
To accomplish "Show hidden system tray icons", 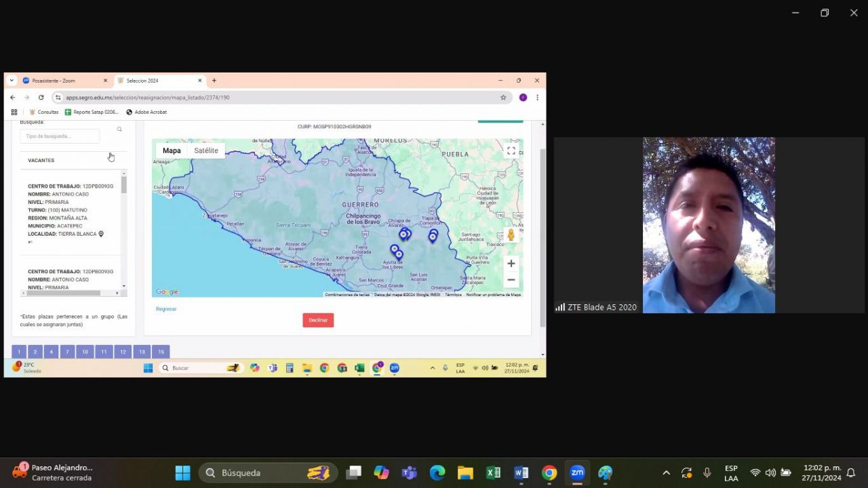I will (666, 472).
